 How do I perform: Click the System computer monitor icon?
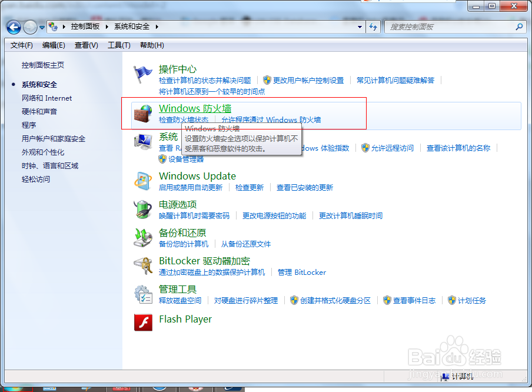click(143, 141)
